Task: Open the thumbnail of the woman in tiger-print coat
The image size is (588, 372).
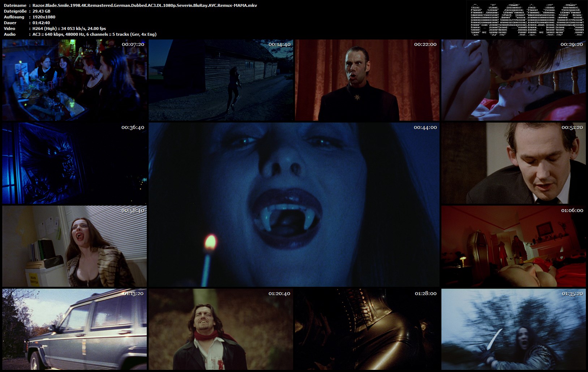Action: tap(74, 246)
